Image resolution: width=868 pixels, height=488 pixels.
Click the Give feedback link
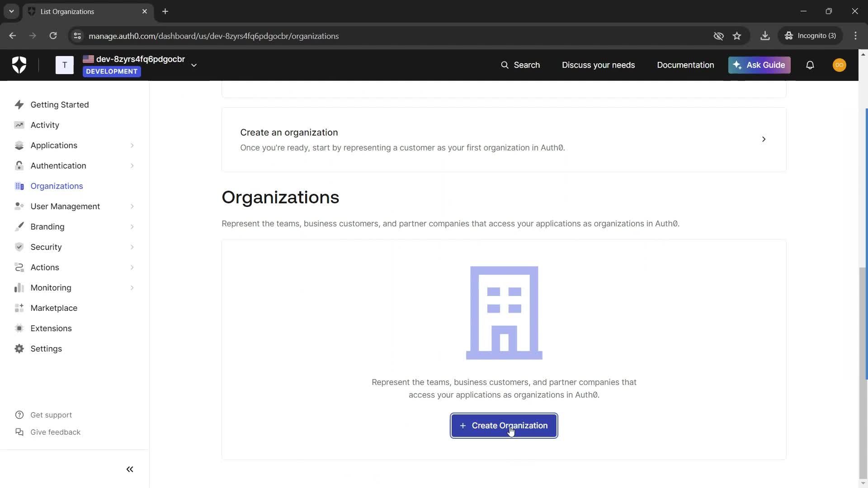tap(55, 432)
